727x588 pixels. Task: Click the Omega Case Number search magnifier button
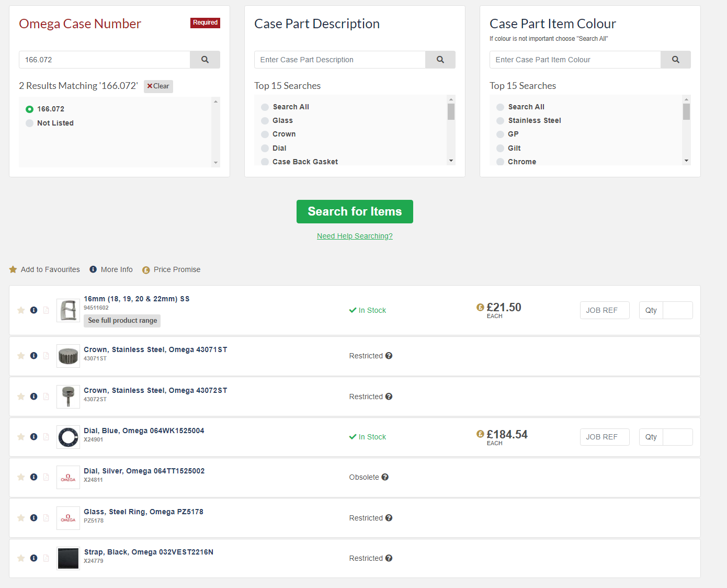[x=205, y=60]
